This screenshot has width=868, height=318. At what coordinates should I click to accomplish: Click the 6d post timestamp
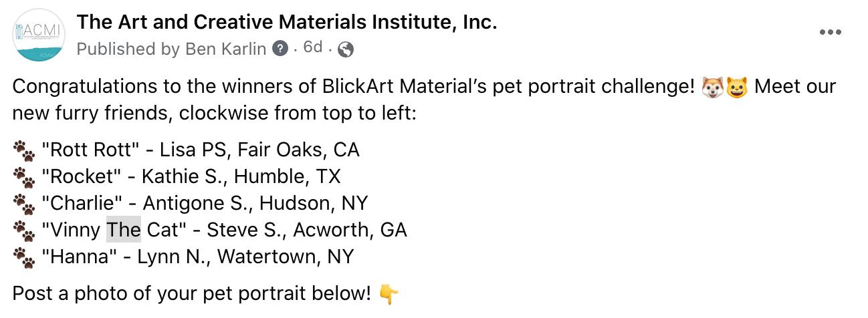pyautogui.click(x=313, y=47)
